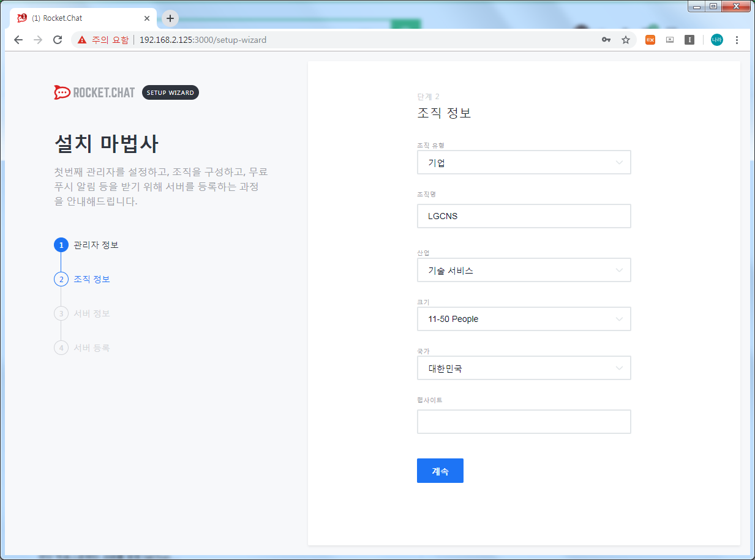Viewport: 755px width, 560px height.
Task: Click step 4 circle for 서버 등록
Action: pos(61,348)
